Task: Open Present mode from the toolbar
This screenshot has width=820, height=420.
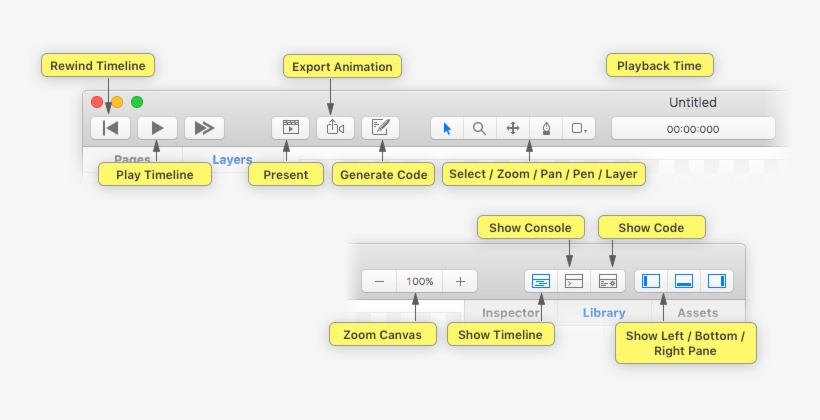Action: [290, 128]
